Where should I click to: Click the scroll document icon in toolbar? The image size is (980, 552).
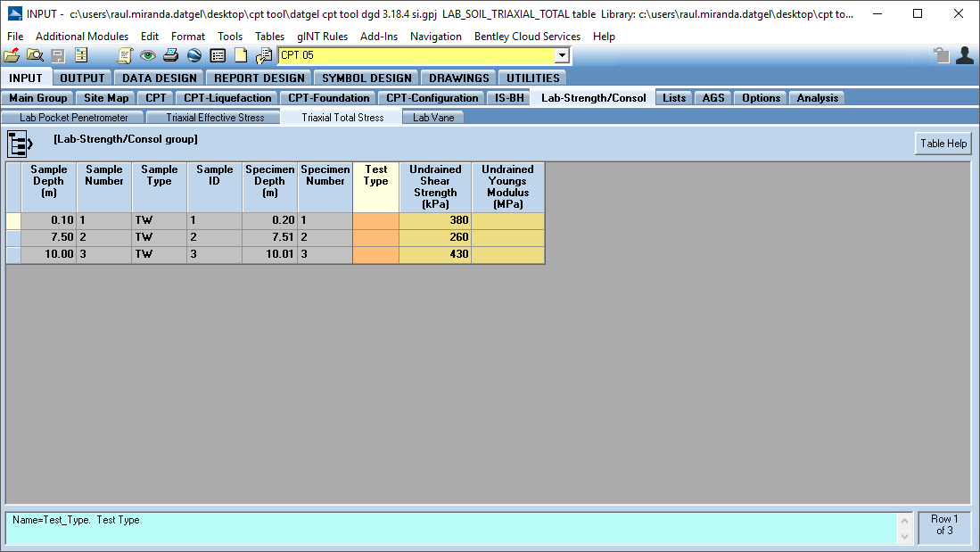(x=125, y=55)
